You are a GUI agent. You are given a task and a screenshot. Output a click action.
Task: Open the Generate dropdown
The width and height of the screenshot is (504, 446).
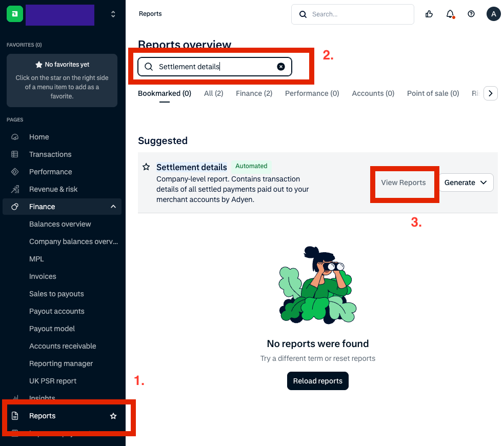[466, 183]
